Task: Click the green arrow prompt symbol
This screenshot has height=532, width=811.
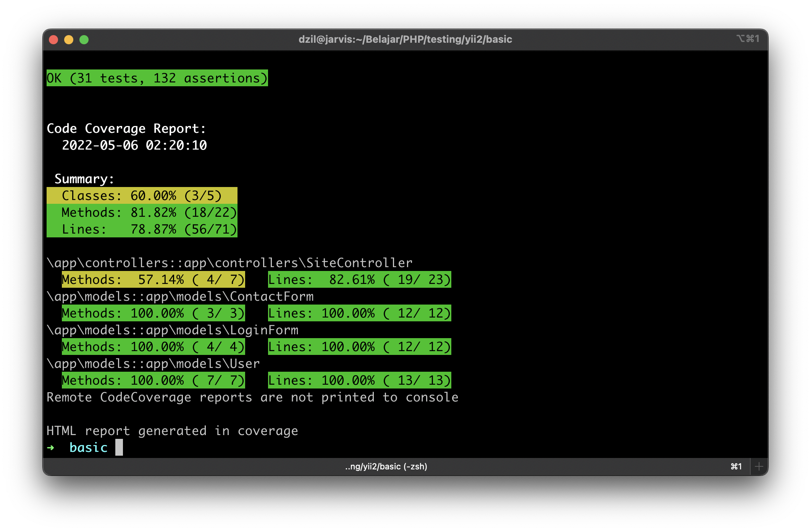Action: (x=50, y=447)
